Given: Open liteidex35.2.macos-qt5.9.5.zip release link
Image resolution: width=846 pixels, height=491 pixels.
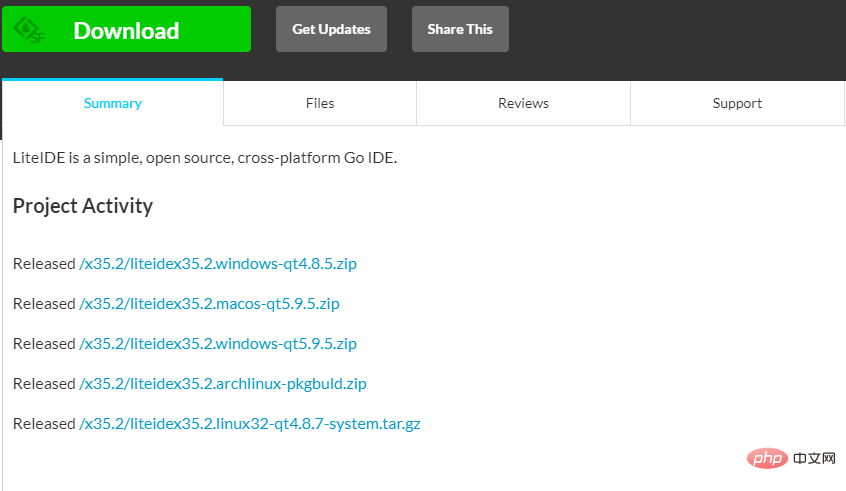Looking at the screenshot, I should coord(209,304).
